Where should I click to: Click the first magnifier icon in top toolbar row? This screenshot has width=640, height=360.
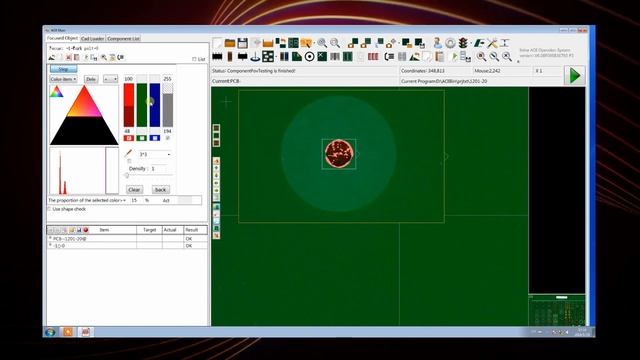pos(322,43)
